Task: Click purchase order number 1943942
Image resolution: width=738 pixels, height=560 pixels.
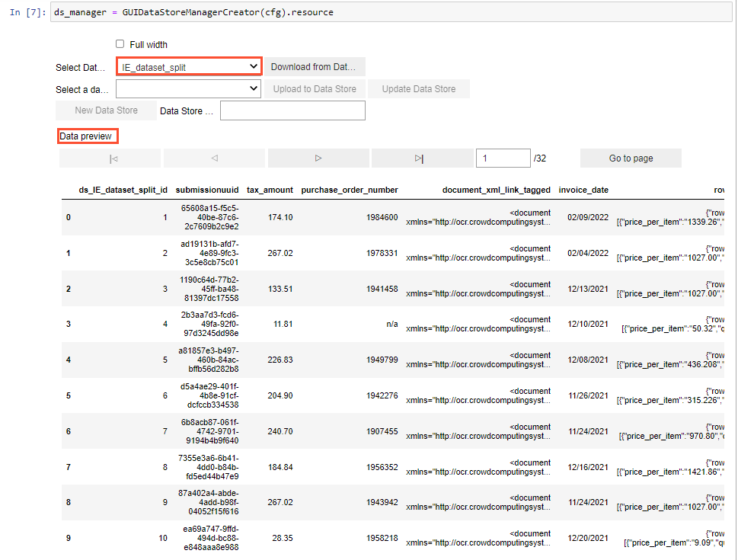Action: coord(382,503)
